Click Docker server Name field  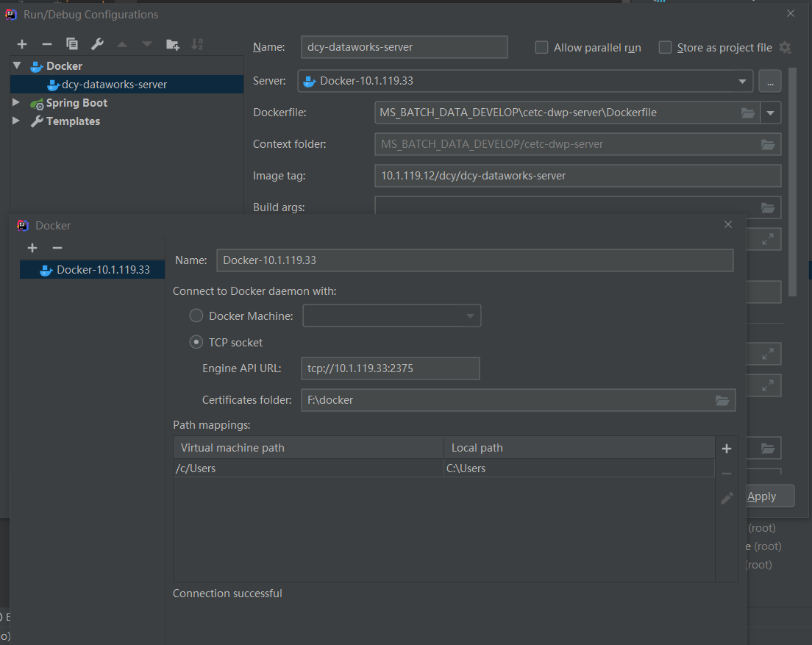[x=475, y=260]
